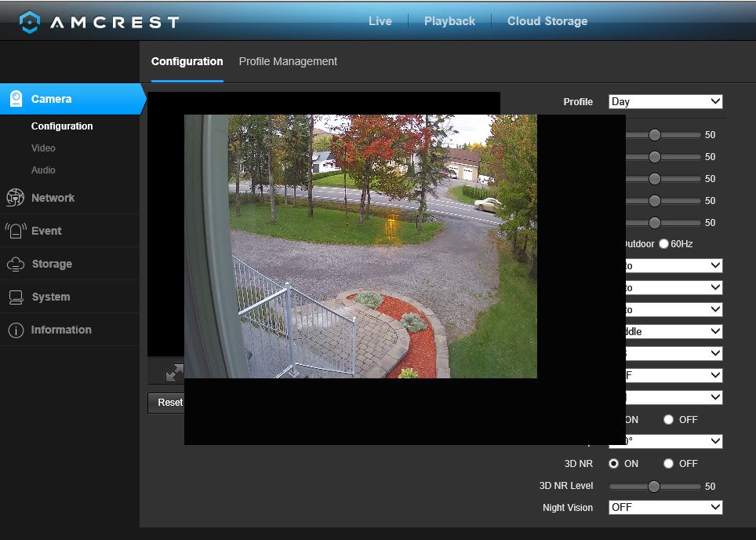This screenshot has width=756, height=540.
Task: Open the Information circle icon
Action: coord(16,330)
